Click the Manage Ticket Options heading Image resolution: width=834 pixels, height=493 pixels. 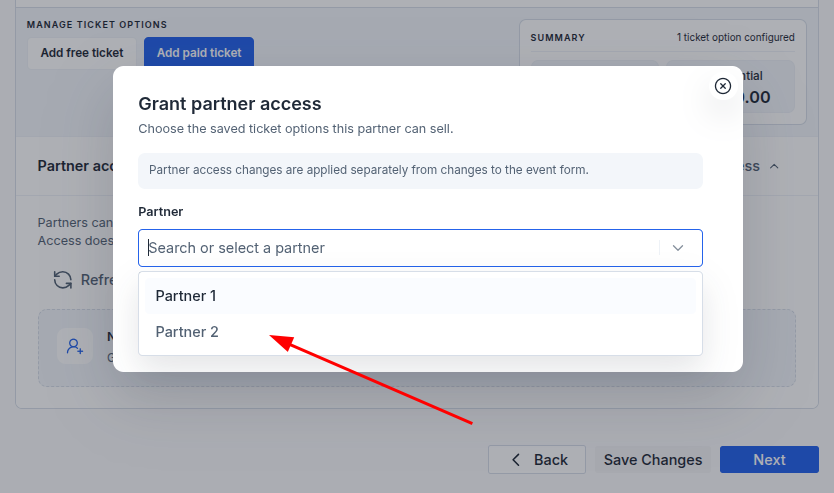[x=97, y=24]
